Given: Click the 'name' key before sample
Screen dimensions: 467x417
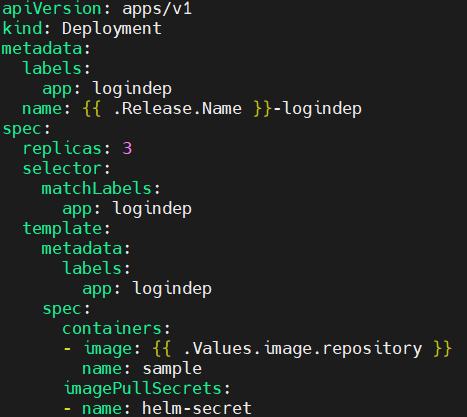Looking at the screenshot, I should tap(102, 369).
